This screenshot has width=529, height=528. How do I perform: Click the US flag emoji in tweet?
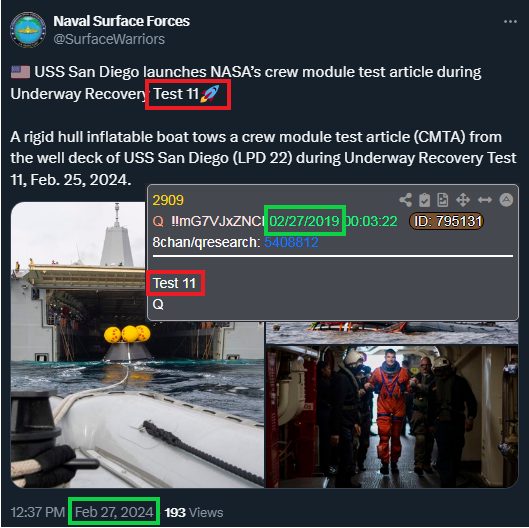[20, 72]
